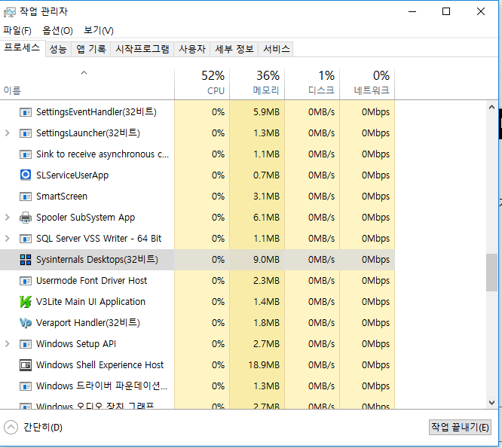Click the Windows Shell Experience Host icon
The height and width of the screenshot is (448, 502).
[25, 365]
